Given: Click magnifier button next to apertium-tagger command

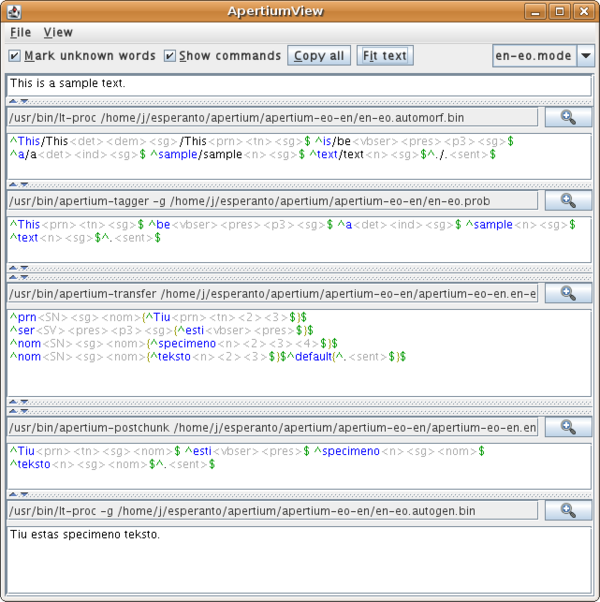Looking at the screenshot, I should (568, 200).
